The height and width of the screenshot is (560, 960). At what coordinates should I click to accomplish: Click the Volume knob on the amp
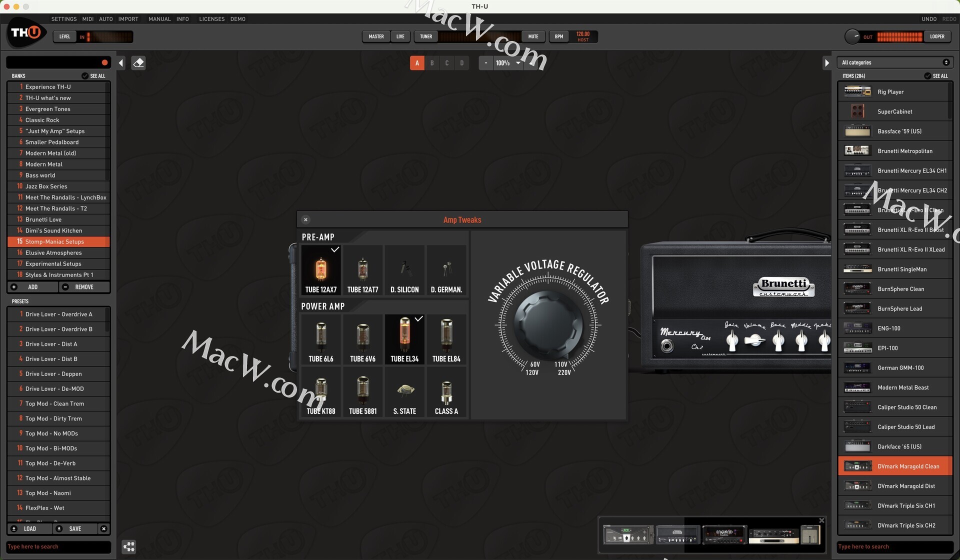point(754,341)
